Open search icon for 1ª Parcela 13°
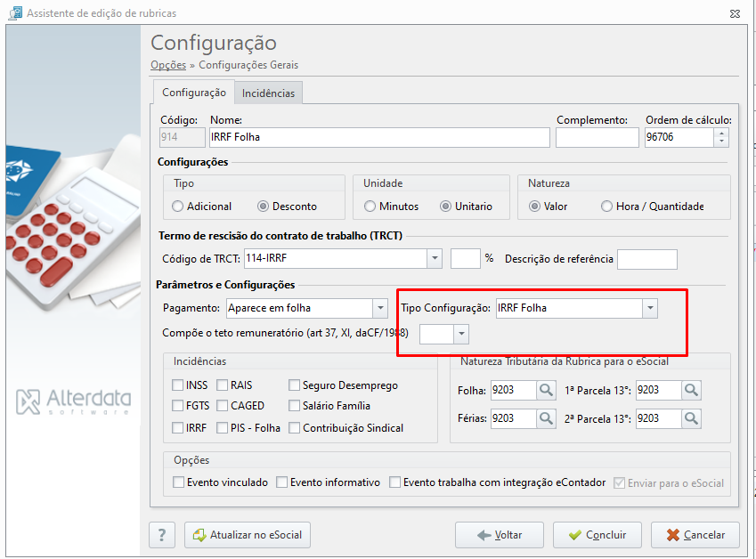 point(691,390)
